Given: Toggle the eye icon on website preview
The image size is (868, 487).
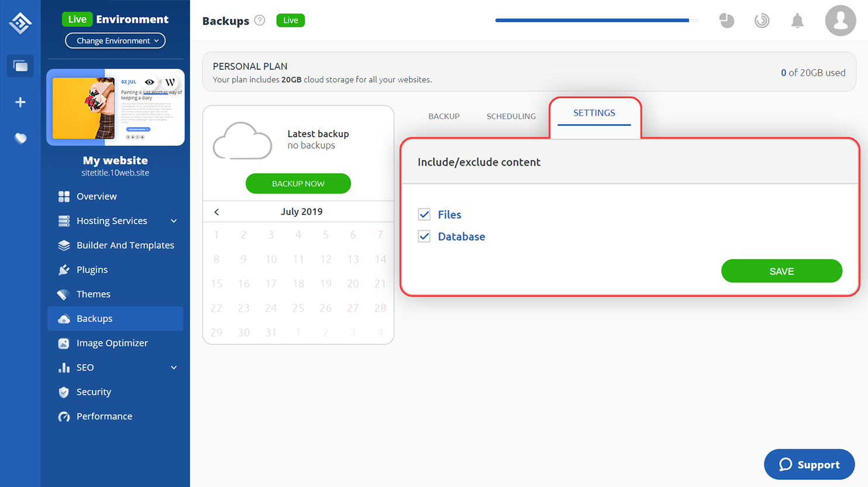Looking at the screenshot, I should 150,82.
